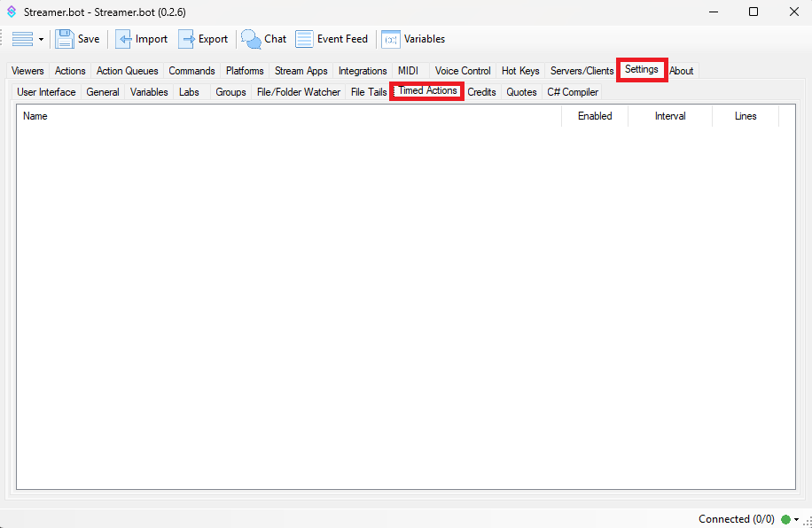Open the Event Feed list icon

coord(304,39)
